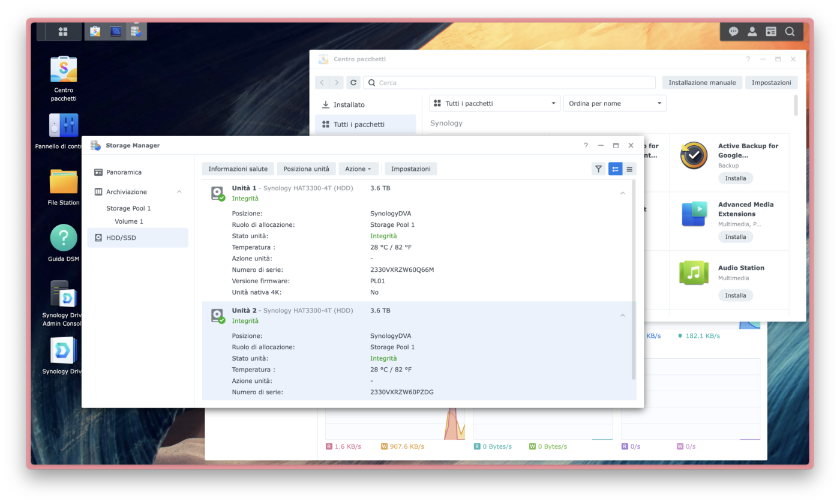Refresh the Centro pacchetti package list
The image size is (840, 504).
pyautogui.click(x=353, y=83)
